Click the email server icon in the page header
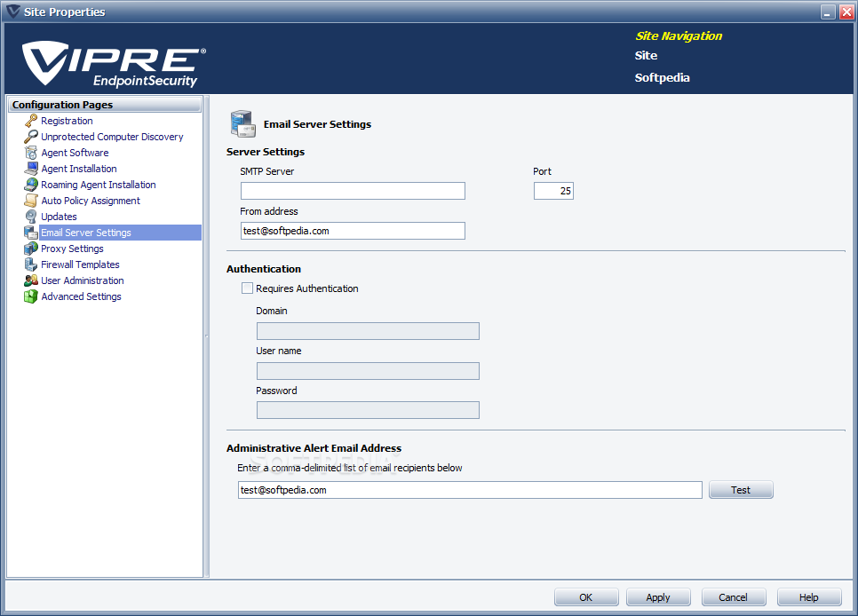Image resolution: width=858 pixels, height=616 pixels. click(243, 123)
